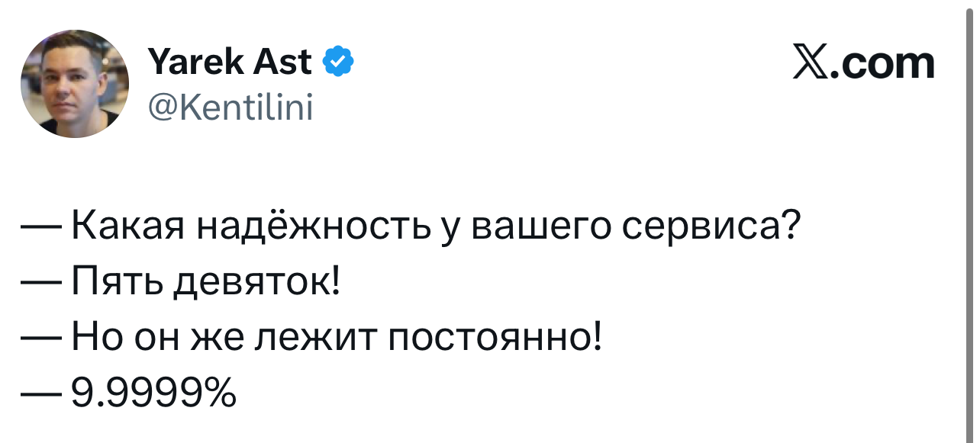Click the X logo icon
980x443 pixels.
click(x=812, y=63)
